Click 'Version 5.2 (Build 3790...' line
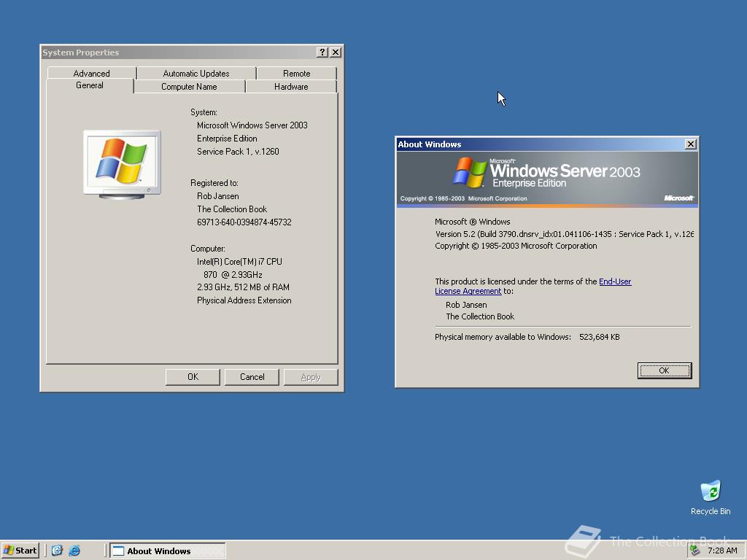747x560 pixels. (564, 234)
